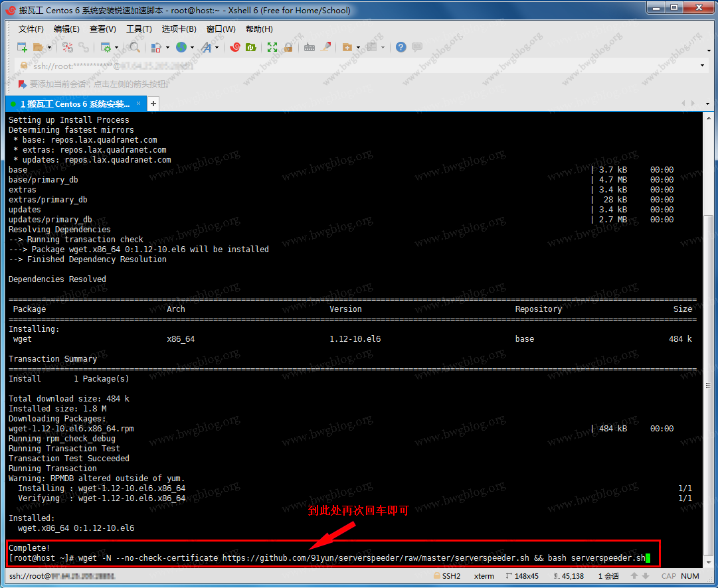The width and height of the screenshot is (718, 588).
Task: Open the 窗口(W) menu
Action: coord(221,29)
